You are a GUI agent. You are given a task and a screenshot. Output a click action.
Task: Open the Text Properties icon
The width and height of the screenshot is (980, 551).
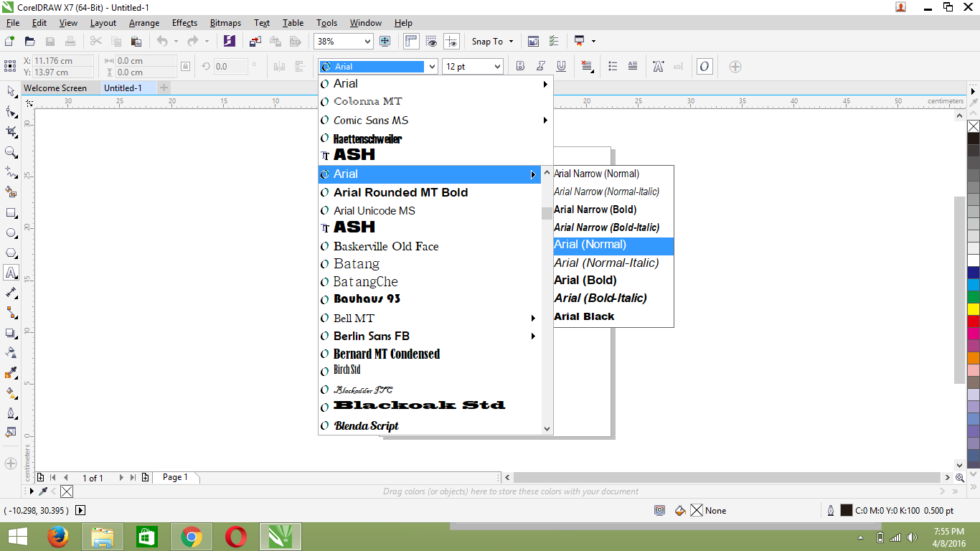658,67
